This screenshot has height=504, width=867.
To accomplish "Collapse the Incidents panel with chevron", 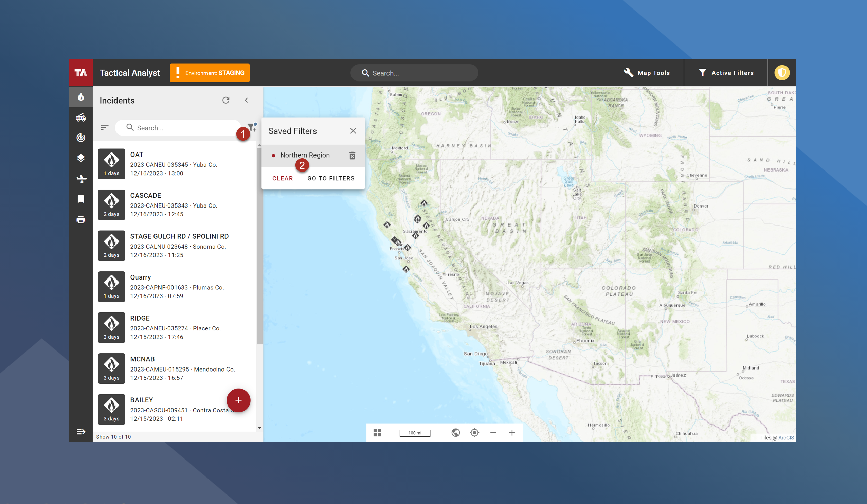I will [246, 100].
